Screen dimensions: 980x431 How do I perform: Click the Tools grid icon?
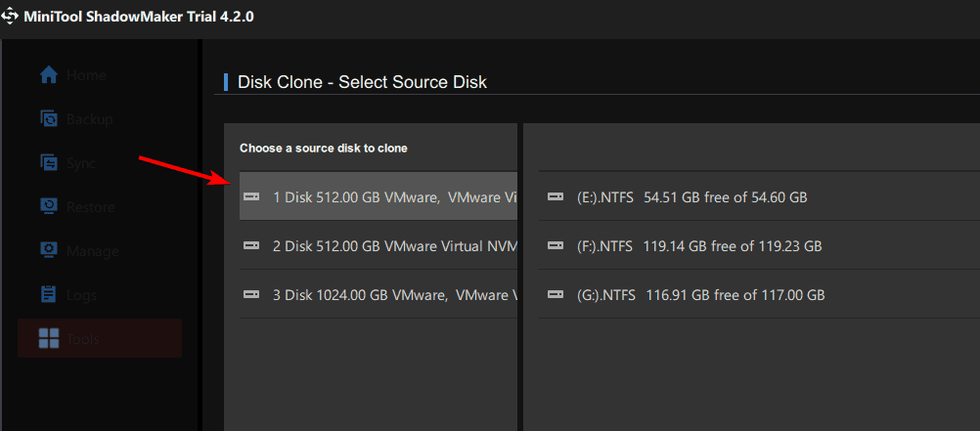coord(48,338)
